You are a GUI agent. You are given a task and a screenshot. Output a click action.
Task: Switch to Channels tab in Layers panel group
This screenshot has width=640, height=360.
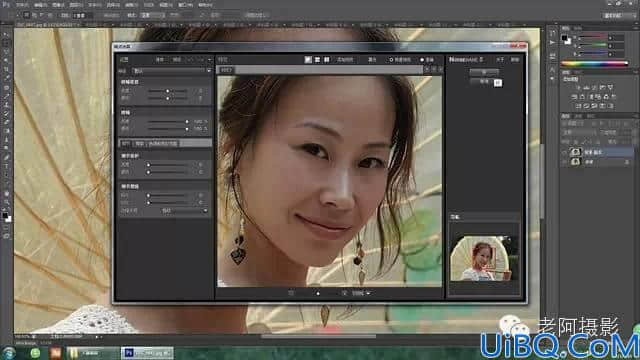coord(578,116)
